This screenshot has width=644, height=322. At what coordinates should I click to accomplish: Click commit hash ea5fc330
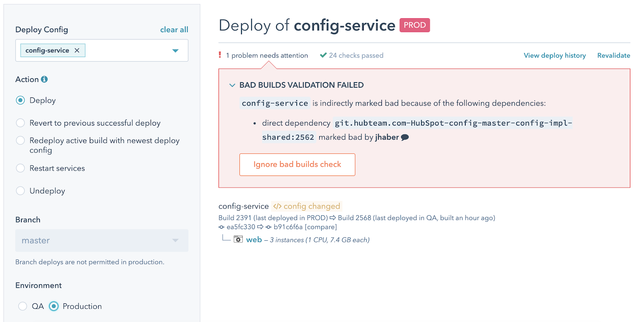tap(241, 227)
